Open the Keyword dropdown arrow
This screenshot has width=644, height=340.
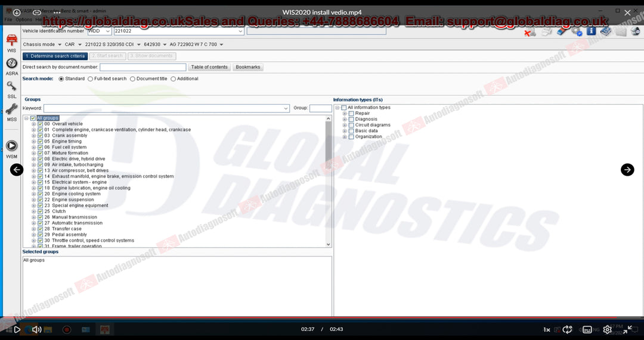(286, 108)
